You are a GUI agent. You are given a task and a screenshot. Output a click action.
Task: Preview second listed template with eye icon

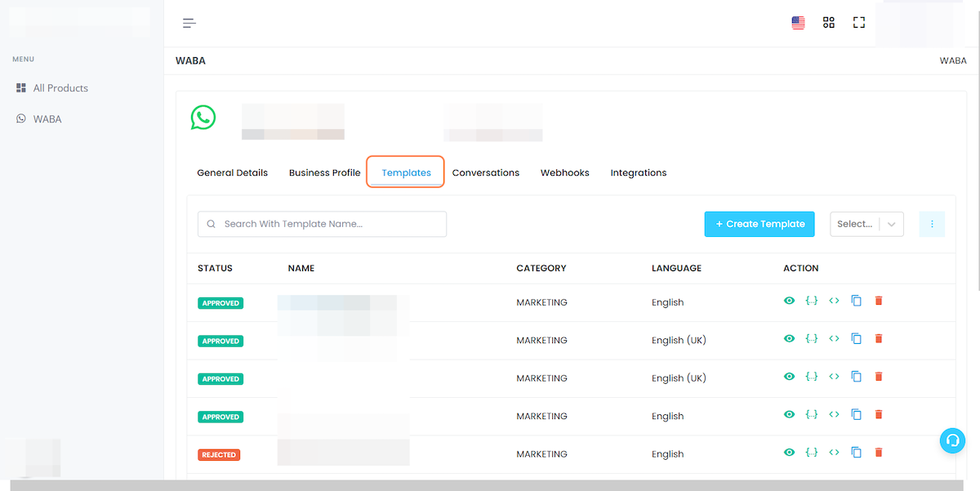tap(789, 338)
